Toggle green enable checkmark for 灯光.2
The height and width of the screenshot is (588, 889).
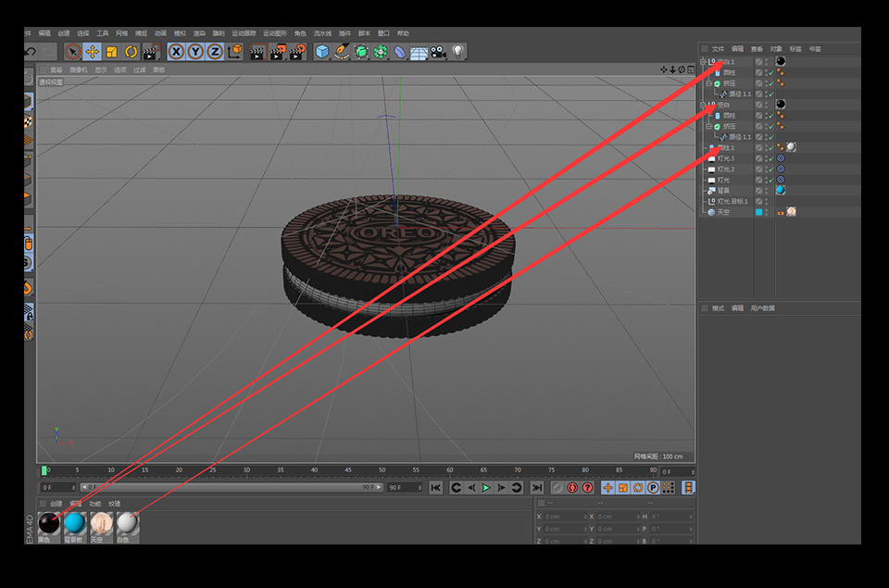click(x=770, y=169)
